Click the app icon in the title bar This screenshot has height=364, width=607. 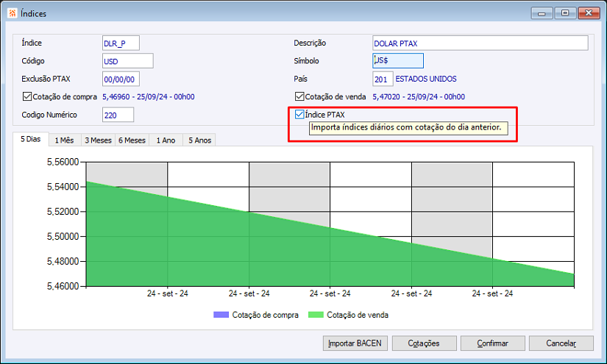coord(12,13)
